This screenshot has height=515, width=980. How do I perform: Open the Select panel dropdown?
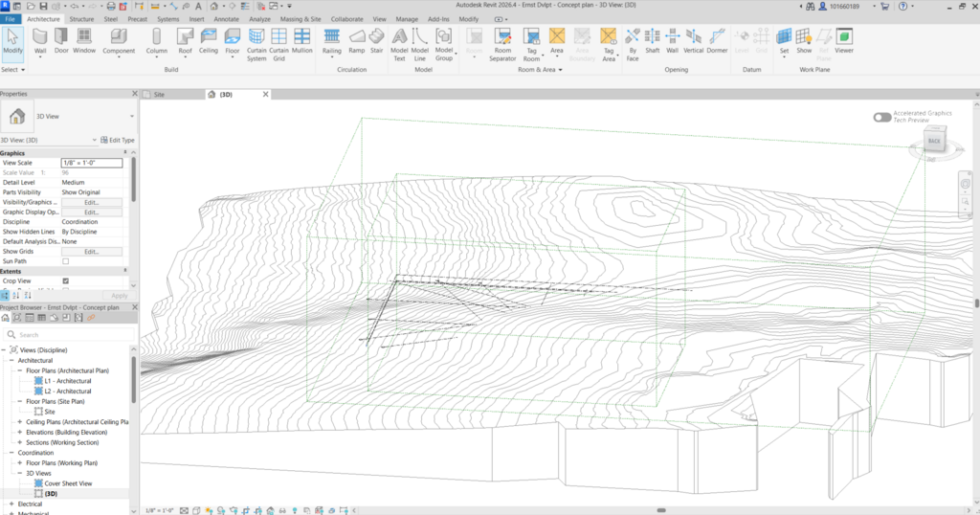tap(13, 70)
